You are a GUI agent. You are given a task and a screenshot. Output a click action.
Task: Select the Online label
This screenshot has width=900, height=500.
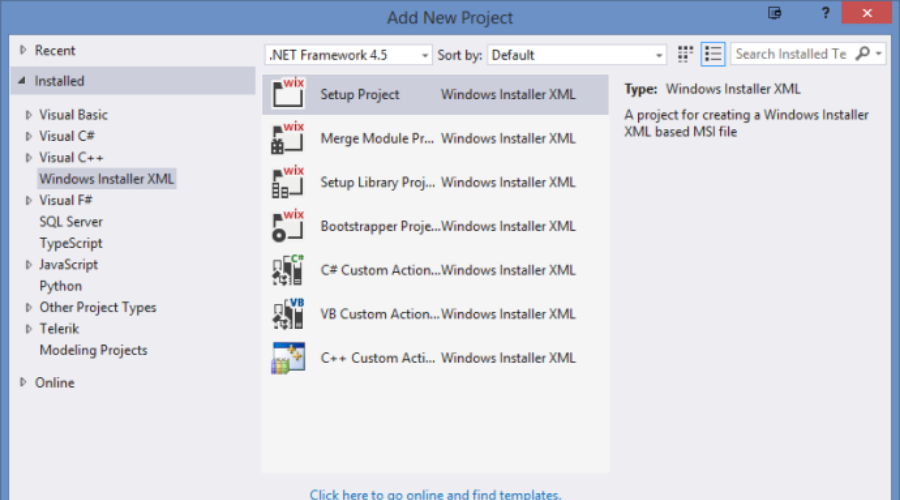click(55, 383)
